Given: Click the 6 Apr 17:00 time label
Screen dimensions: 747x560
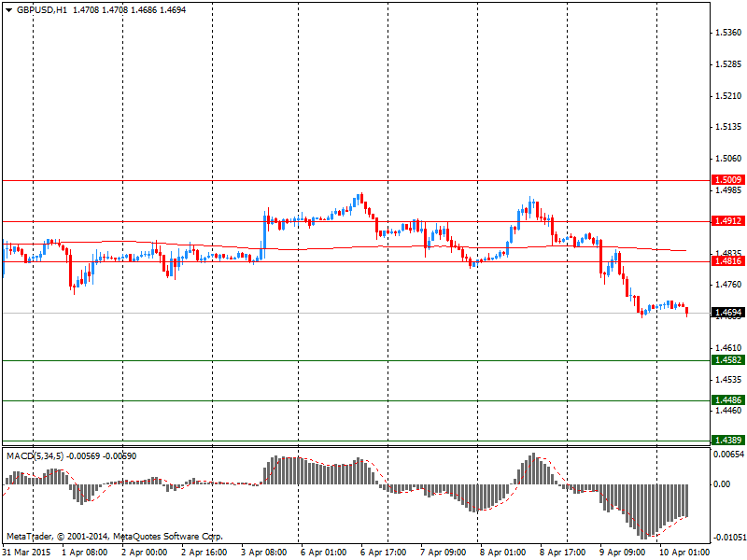Looking at the screenshot, I should (383, 553).
